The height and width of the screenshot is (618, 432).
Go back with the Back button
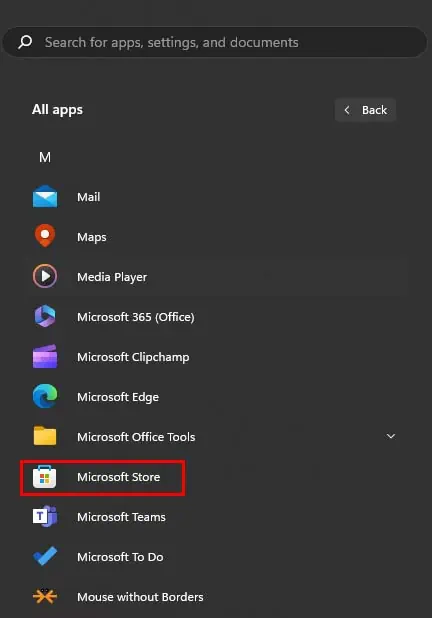365,110
